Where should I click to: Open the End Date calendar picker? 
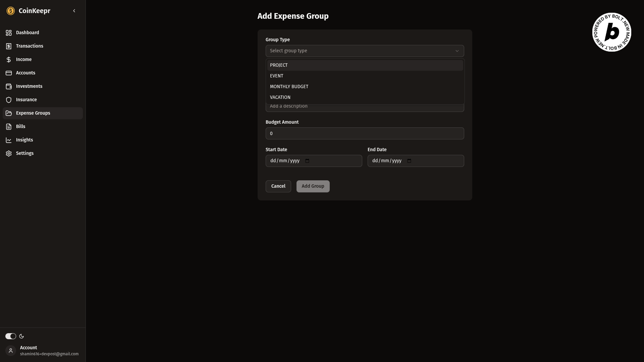click(x=409, y=161)
